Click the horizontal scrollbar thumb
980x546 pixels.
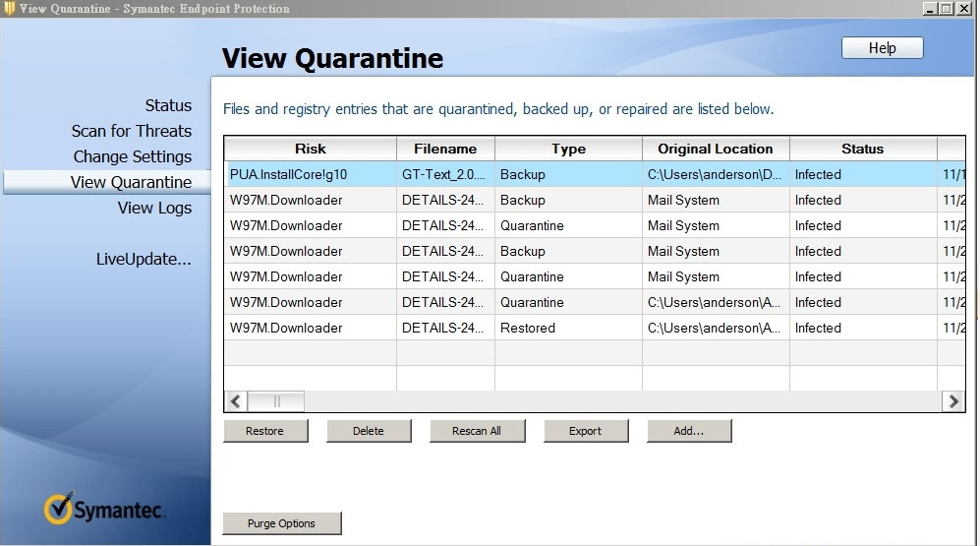click(x=276, y=401)
